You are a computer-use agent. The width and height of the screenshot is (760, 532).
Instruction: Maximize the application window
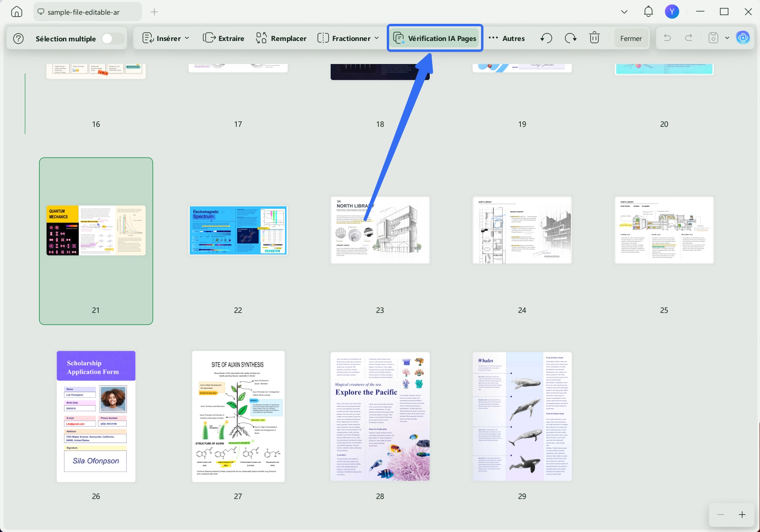724,12
